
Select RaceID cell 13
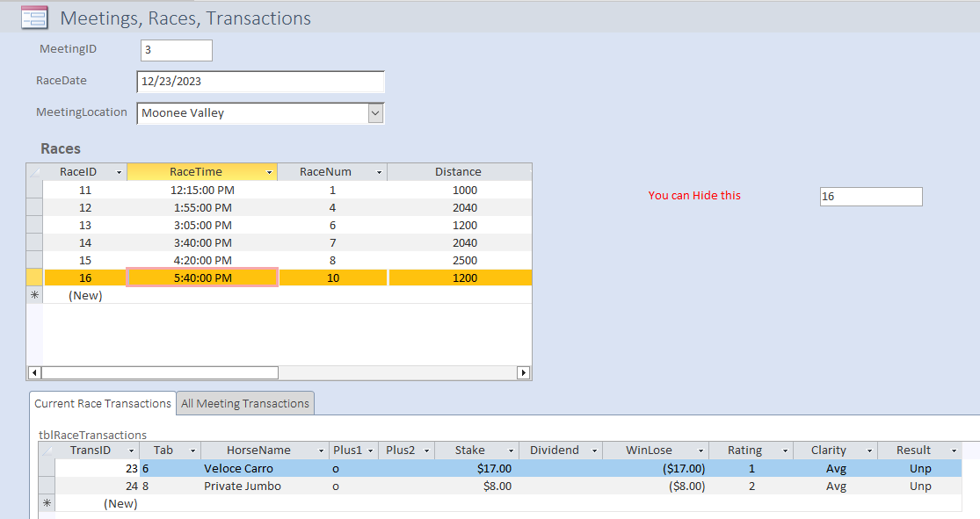click(x=85, y=225)
